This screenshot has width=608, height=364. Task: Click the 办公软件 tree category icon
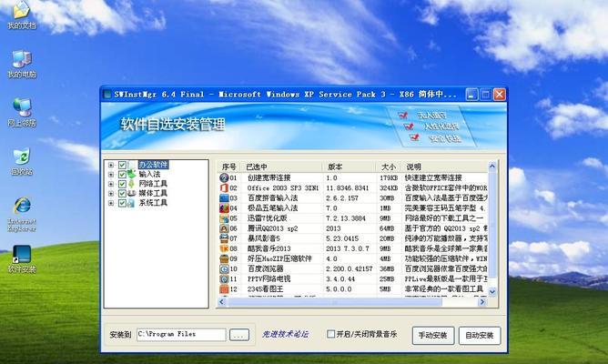(132, 165)
